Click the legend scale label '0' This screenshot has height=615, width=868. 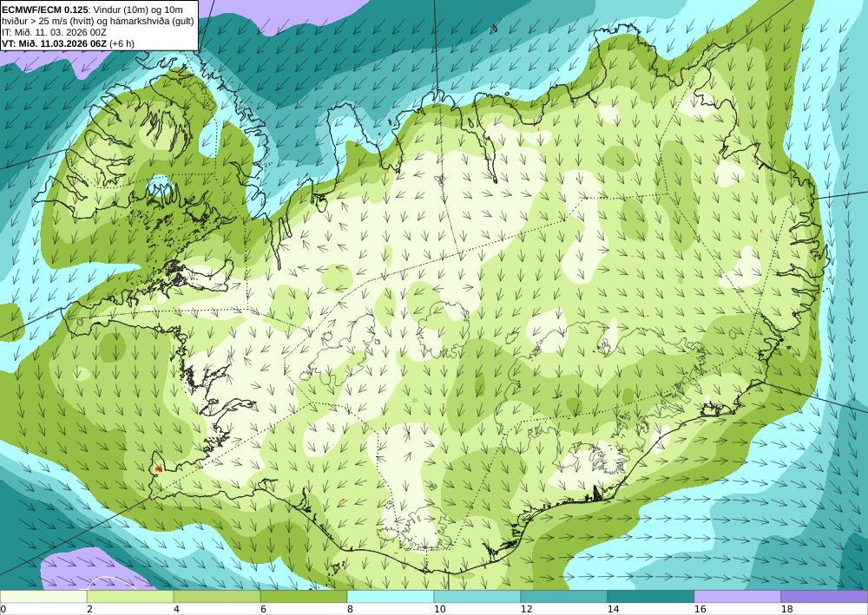point(3,609)
